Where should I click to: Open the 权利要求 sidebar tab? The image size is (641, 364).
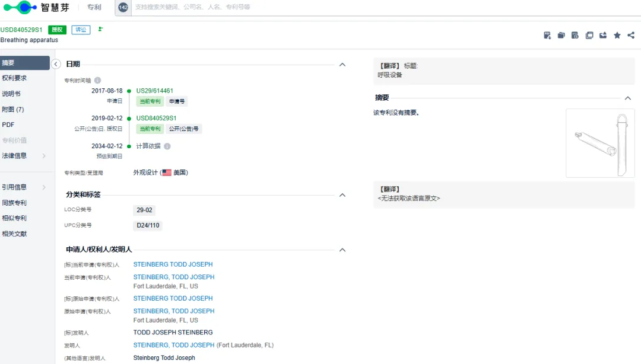14,78
